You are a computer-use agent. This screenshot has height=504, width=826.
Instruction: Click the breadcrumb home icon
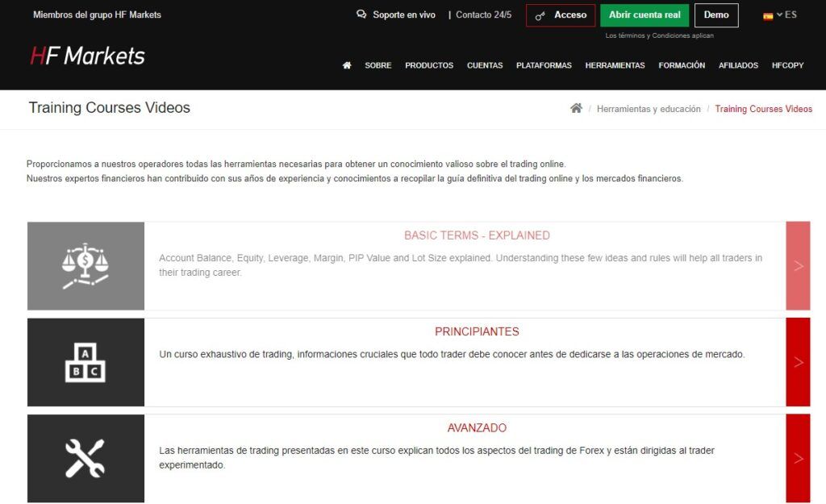576,108
